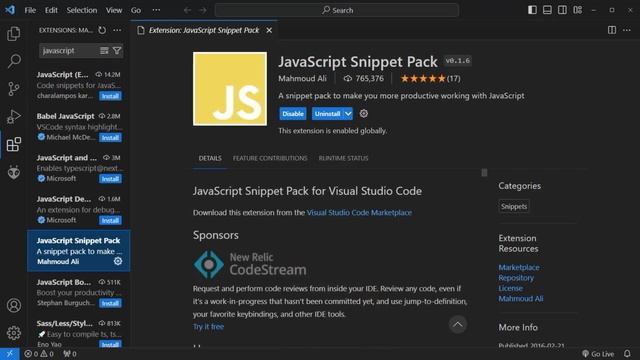Click the scroll-to-top chevron button
This screenshot has width=640, height=360.
tap(458, 325)
